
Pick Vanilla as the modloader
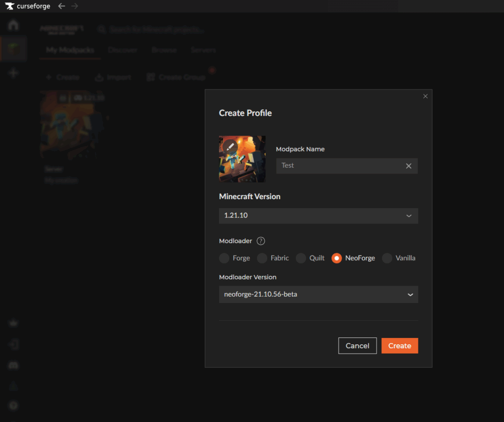387,258
